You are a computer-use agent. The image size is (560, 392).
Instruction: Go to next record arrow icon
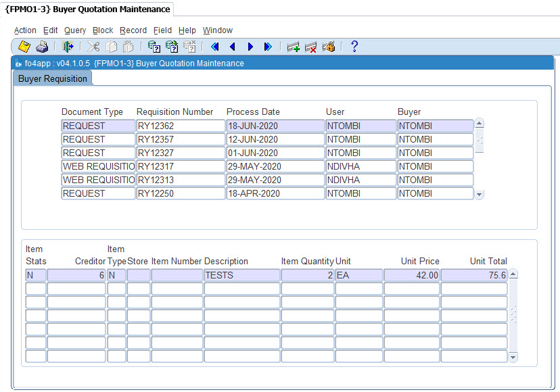[x=250, y=47]
